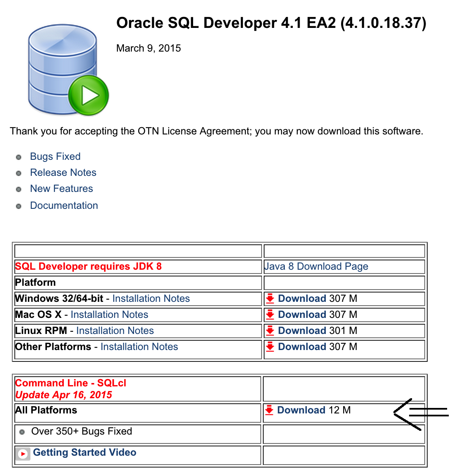Open the Java 8 Download Page link

coord(316,266)
